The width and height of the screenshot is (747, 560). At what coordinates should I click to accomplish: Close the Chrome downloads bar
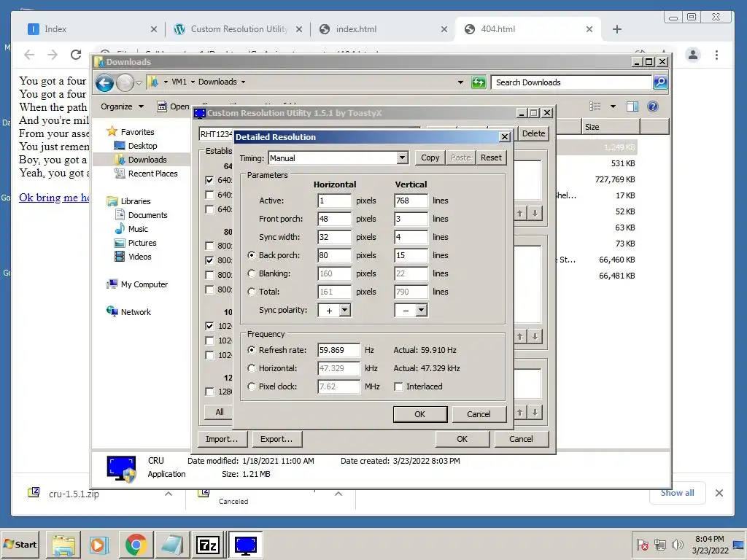[x=719, y=493]
